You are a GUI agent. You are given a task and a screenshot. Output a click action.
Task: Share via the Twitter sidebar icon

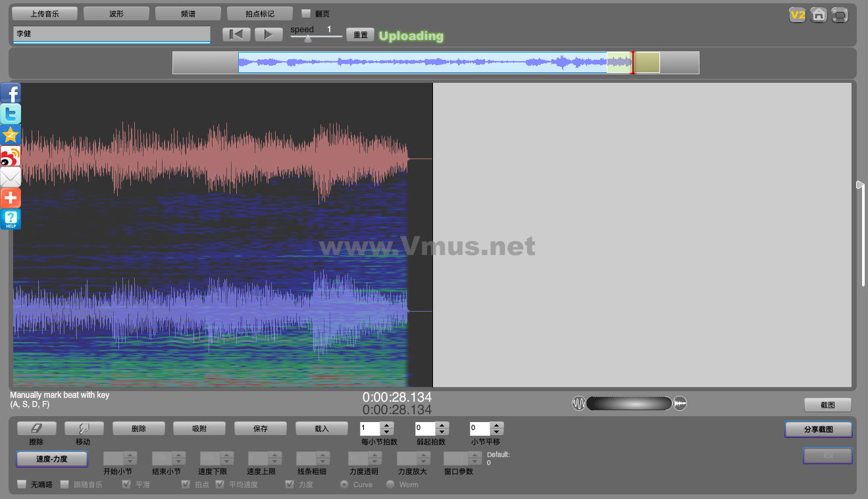11,114
